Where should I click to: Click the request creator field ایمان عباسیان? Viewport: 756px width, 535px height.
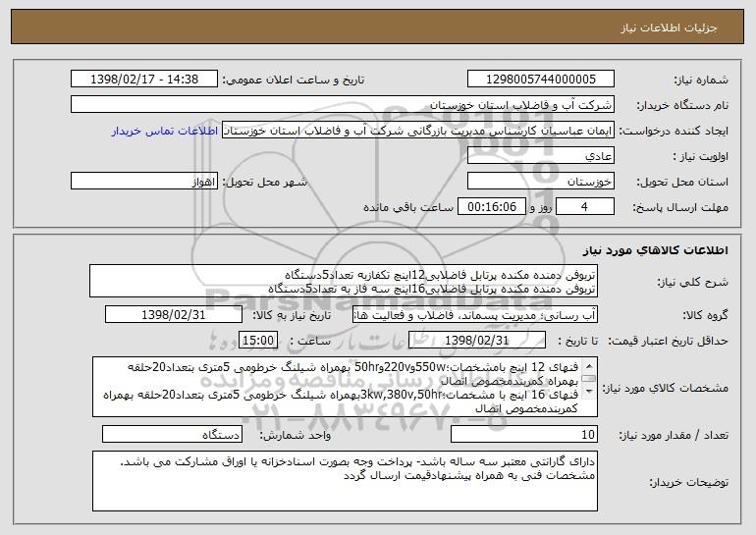tap(418, 131)
